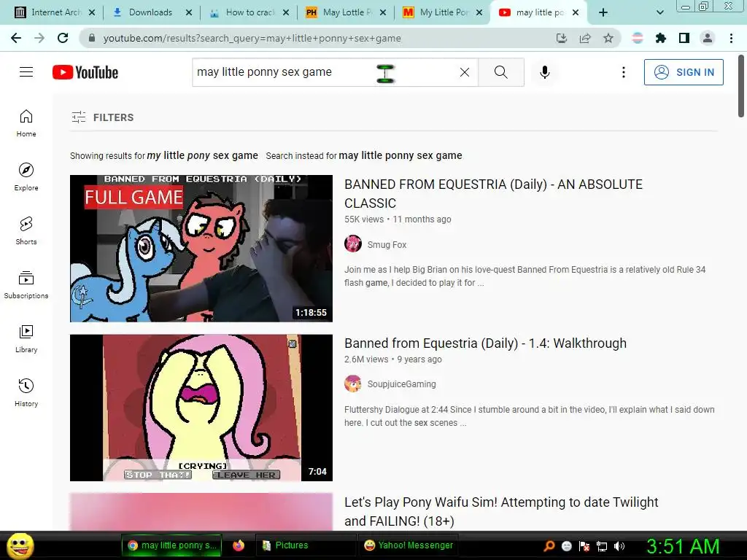Visit the SoupjuiceGaming channel name

[x=402, y=384]
